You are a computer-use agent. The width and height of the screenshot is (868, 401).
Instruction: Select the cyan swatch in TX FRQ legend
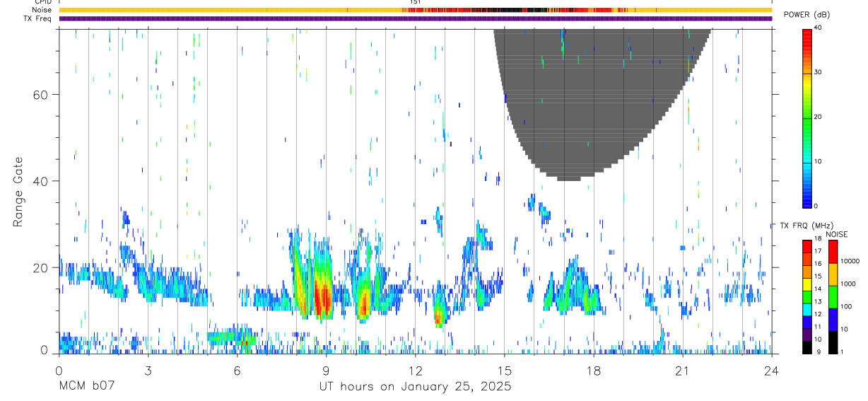(807, 310)
